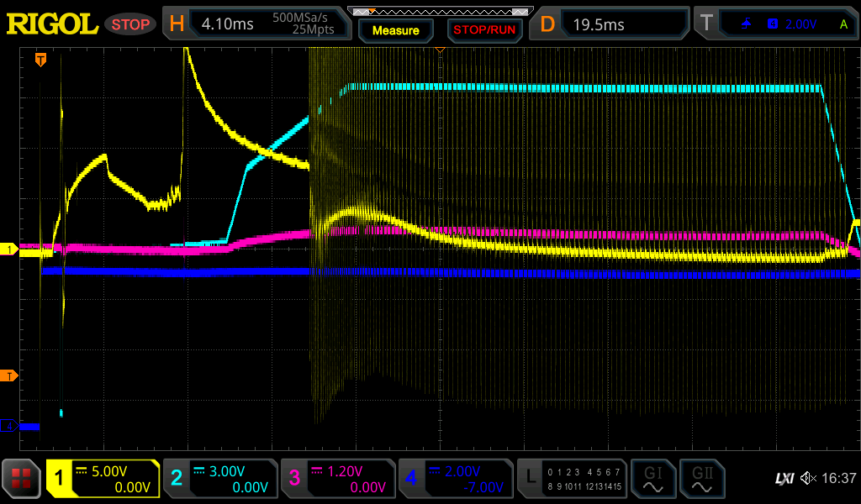This screenshot has height=504, width=861.
Task: Open horizontal timebase 4.10ms settings
Action: coord(256,24)
